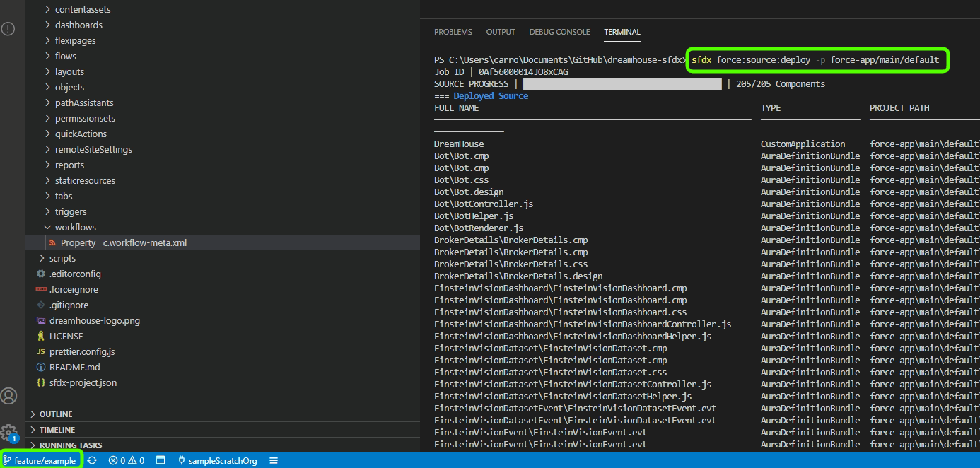Click the window icon in status bar
The image size is (980, 468).
[161, 460]
